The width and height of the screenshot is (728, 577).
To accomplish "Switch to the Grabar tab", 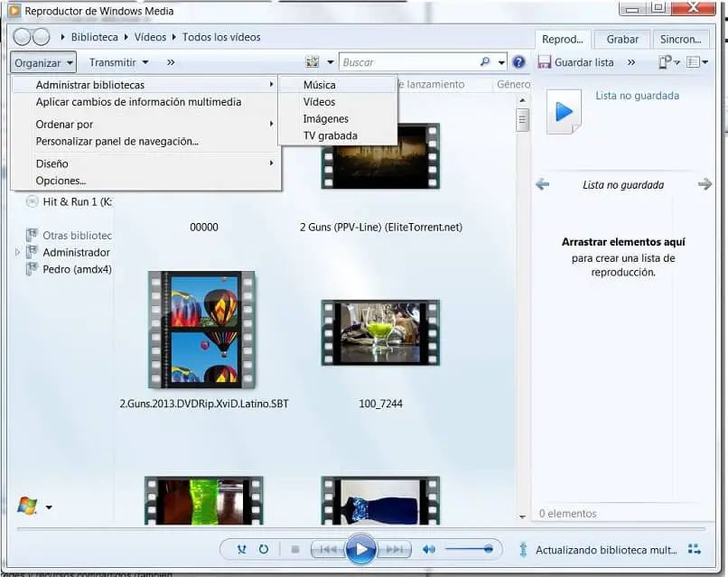I will pyautogui.click(x=622, y=40).
